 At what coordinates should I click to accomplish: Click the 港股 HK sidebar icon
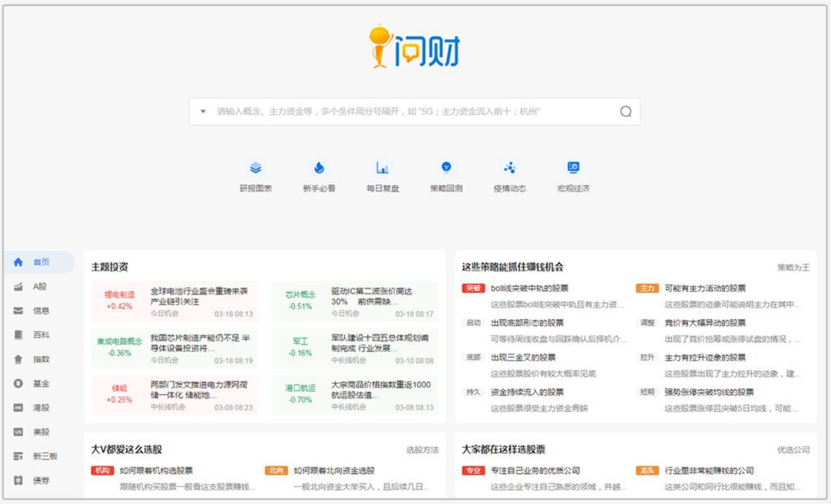tap(19, 408)
